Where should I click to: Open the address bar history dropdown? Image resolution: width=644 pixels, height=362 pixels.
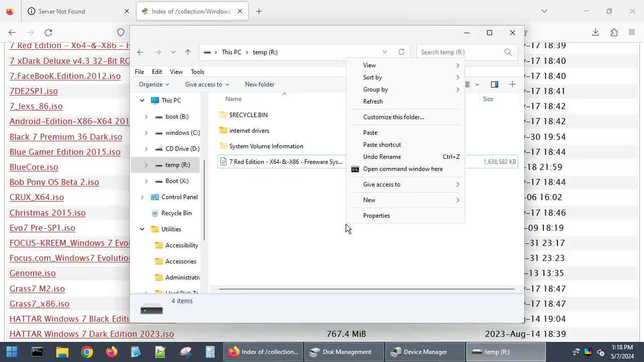pos(385,52)
